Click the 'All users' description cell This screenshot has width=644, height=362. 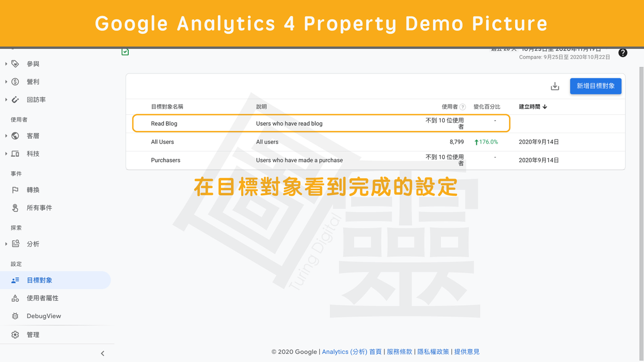[x=267, y=142]
